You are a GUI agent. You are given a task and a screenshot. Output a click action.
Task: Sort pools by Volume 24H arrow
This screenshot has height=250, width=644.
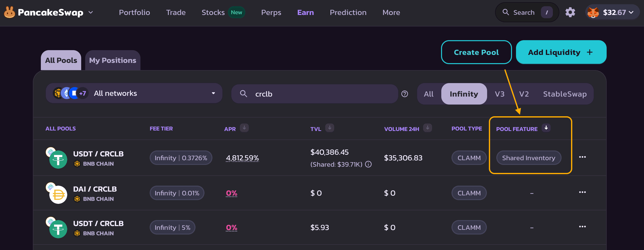[428, 128]
